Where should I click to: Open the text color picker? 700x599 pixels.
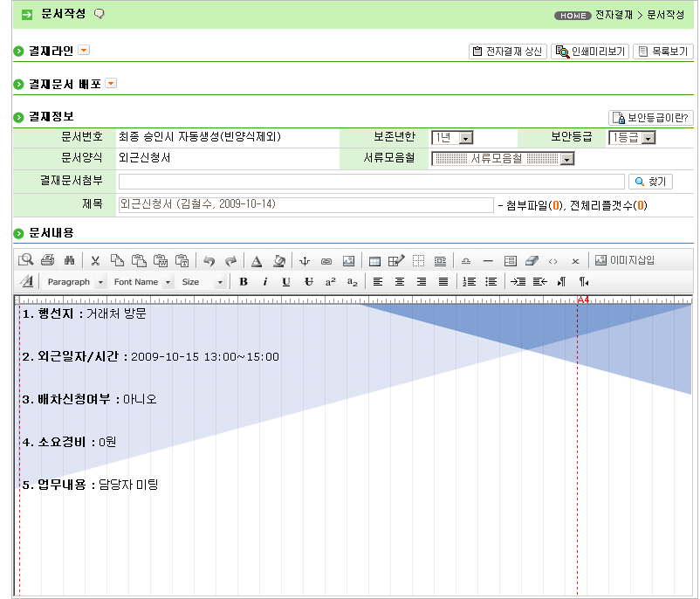click(257, 260)
